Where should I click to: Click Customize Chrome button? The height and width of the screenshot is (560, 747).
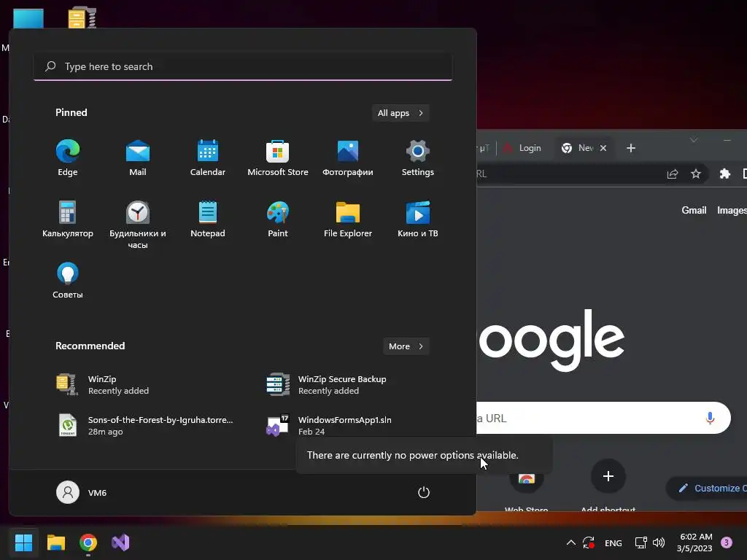(706, 488)
